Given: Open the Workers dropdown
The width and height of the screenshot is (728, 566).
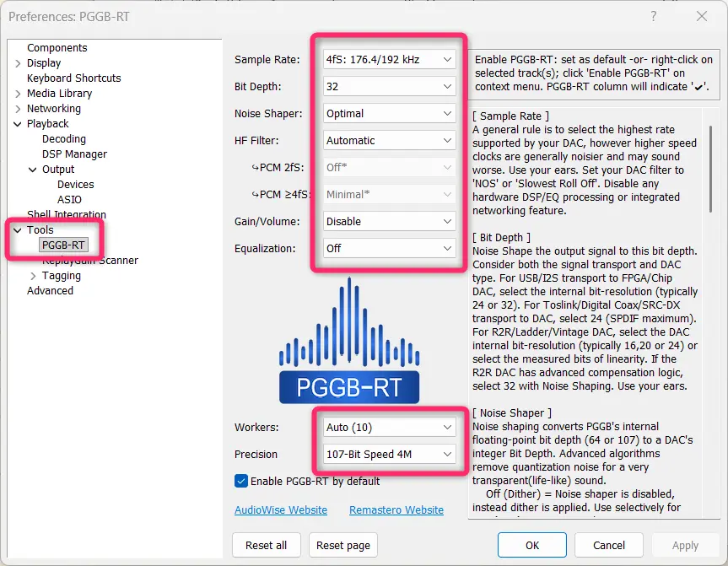Looking at the screenshot, I should point(389,428).
